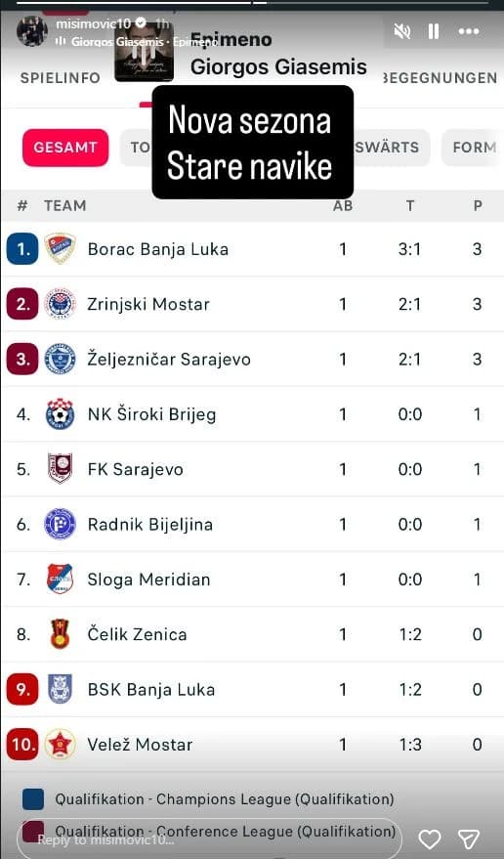Click the Borac Banja Luka crest
The image size is (504, 859).
(x=61, y=249)
